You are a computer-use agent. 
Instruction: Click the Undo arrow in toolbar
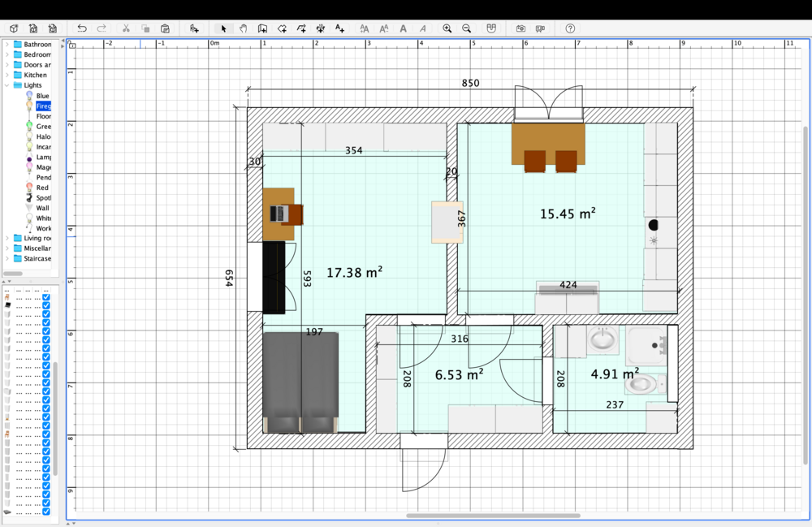tap(82, 28)
